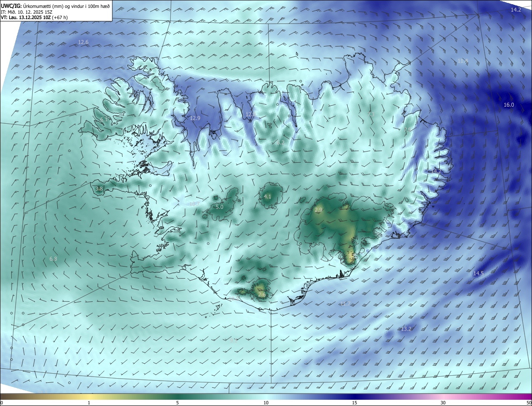Click the 5.0 value on the glacier
The width and height of the screenshot is (532, 406).
click(x=219, y=207)
